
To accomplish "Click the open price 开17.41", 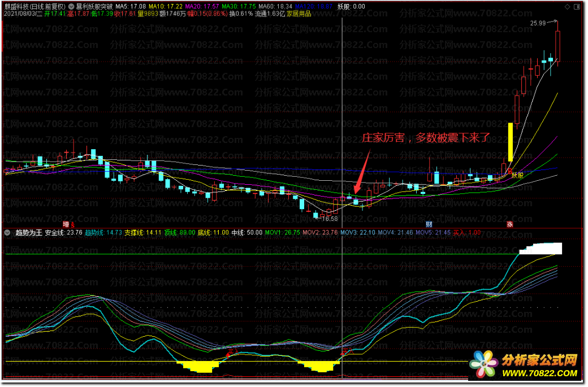I will 55,14.
